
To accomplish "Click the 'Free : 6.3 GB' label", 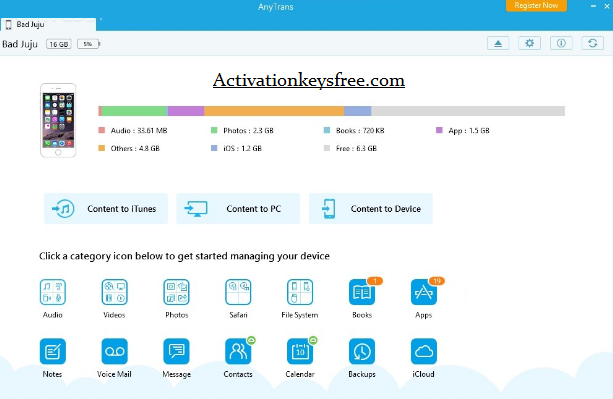I will [x=356, y=149].
